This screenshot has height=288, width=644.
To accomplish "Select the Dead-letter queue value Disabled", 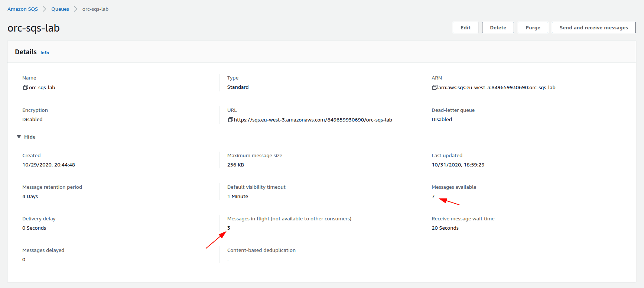I will [x=442, y=119].
